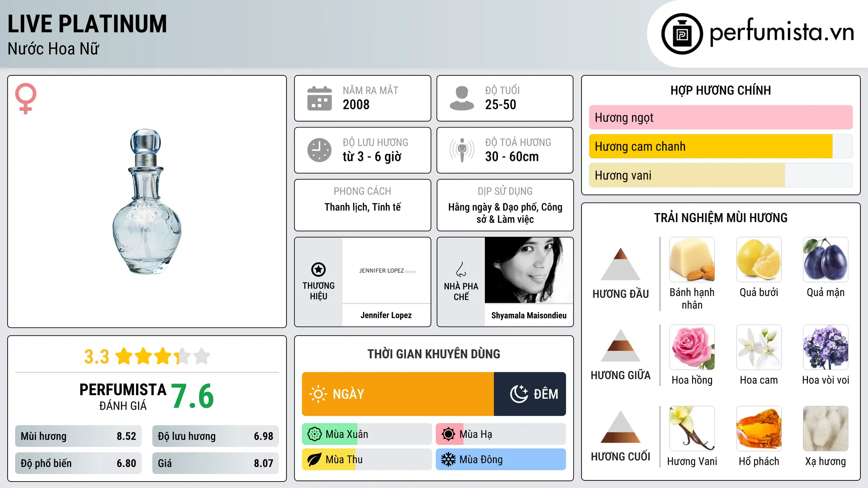Click the green Perfumista score 7.6

(x=193, y=396)
